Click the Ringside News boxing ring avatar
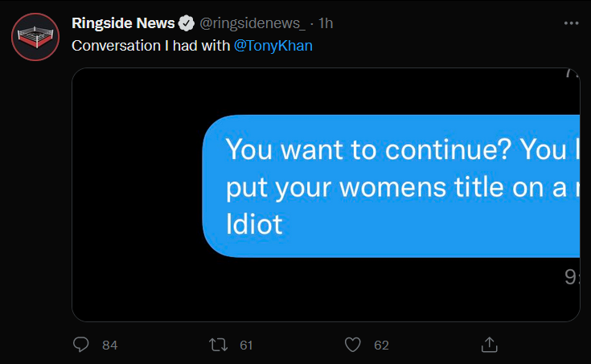The width and height of the screenshot is (591, 364). point(35,37)
